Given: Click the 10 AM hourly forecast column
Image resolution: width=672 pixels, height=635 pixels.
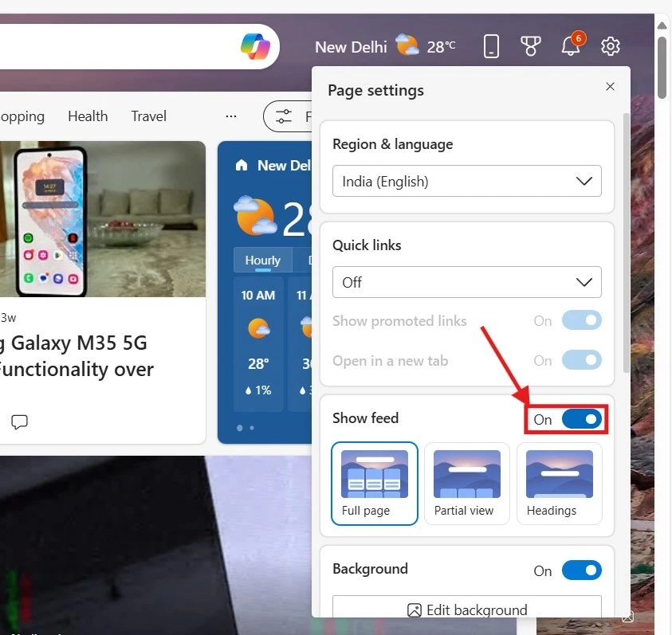Looking at the screenshot, I should (x=258, y=344).
